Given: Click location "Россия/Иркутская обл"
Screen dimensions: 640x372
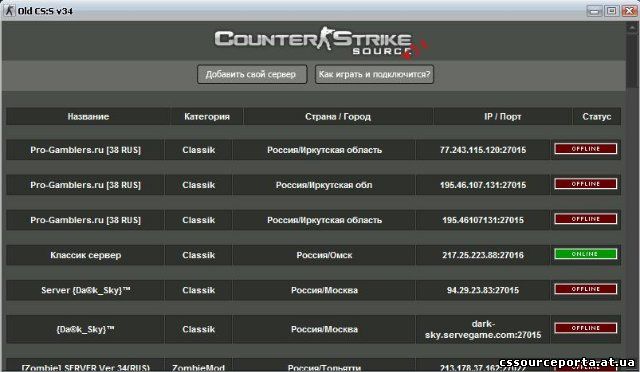Looking at the screenshot, I should click(x=324, y=185).
